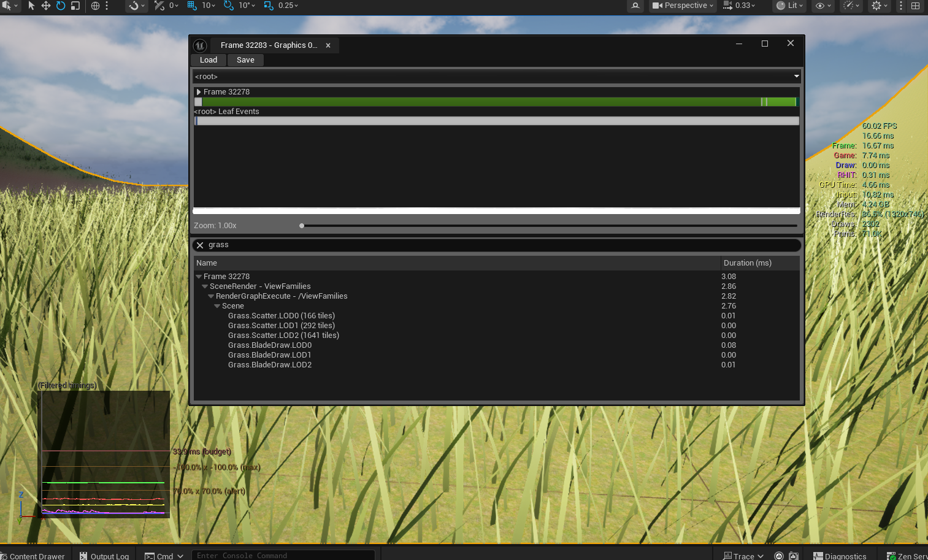Viewport: 928px width, 560px height.
Task: Activate the scale gizmo tool
Action: tap(75, 6)
